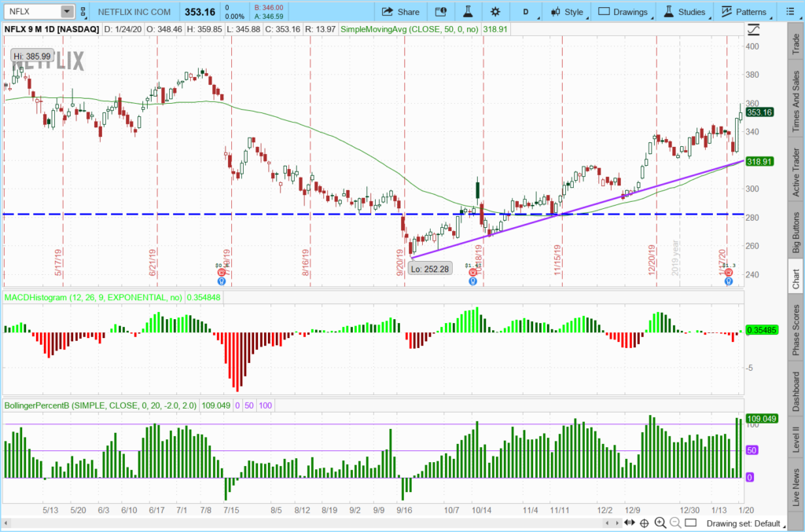Click the 353.16 current price bubble on axis
This screenshot has width=805, height=532.
(759, 112)
